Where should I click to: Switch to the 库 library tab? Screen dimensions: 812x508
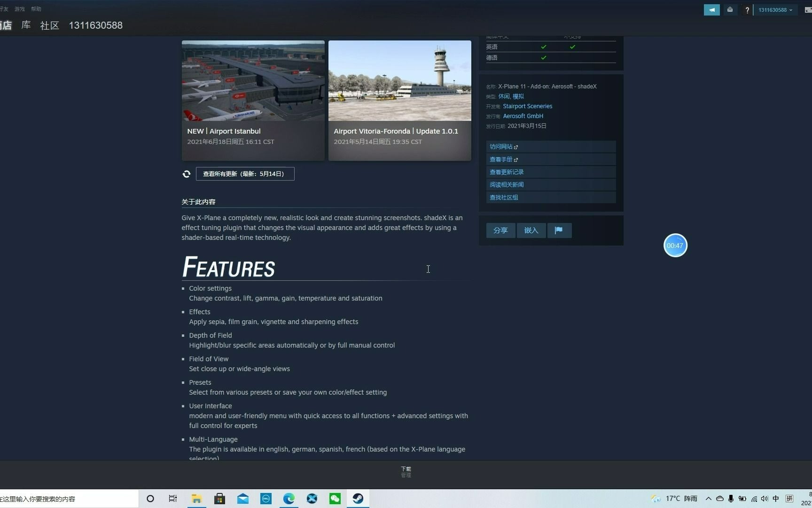(26, 25)
